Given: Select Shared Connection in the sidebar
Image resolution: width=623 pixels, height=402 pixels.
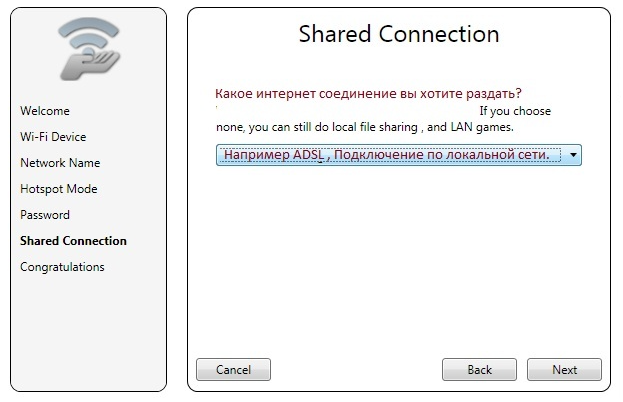Looking at the screenshot, I should pos(73,241).
